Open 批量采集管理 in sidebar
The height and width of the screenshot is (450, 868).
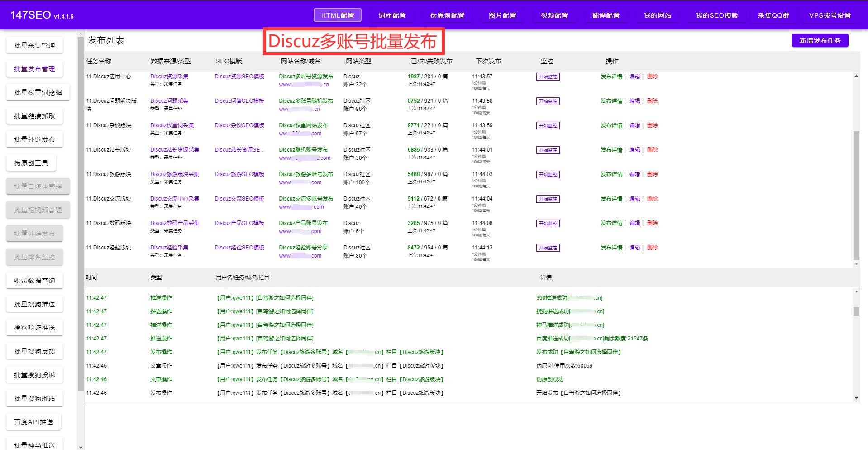pos(34,45)
